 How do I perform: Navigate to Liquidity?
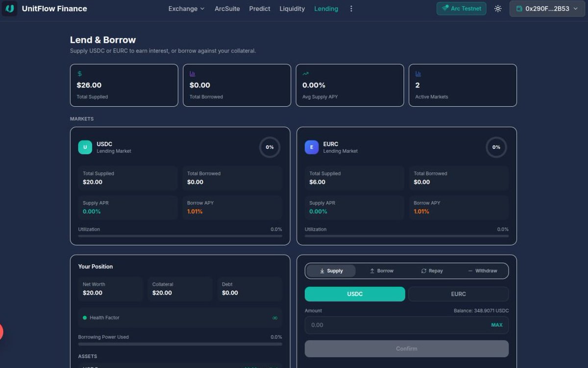[292, 9]
